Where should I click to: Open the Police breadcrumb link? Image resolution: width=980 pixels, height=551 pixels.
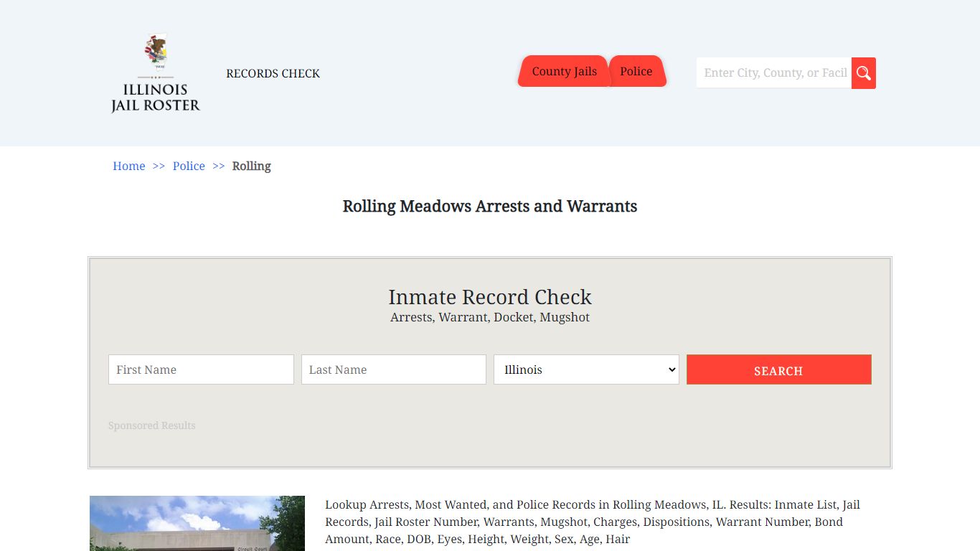(189, 166)
